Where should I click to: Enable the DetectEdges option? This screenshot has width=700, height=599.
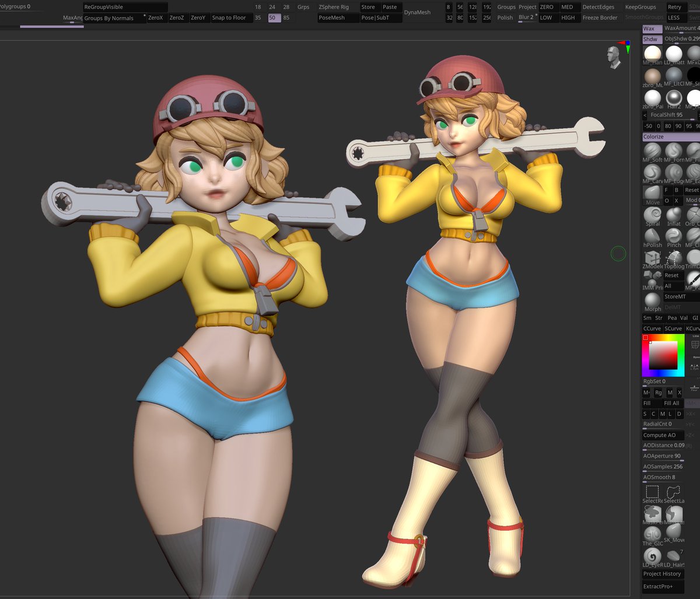598,7
